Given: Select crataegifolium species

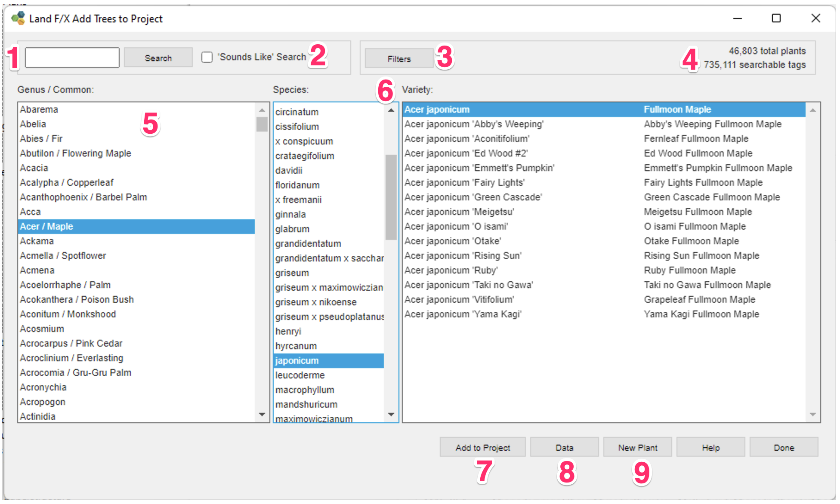Looking at the screenshot, I should point(329,156).
